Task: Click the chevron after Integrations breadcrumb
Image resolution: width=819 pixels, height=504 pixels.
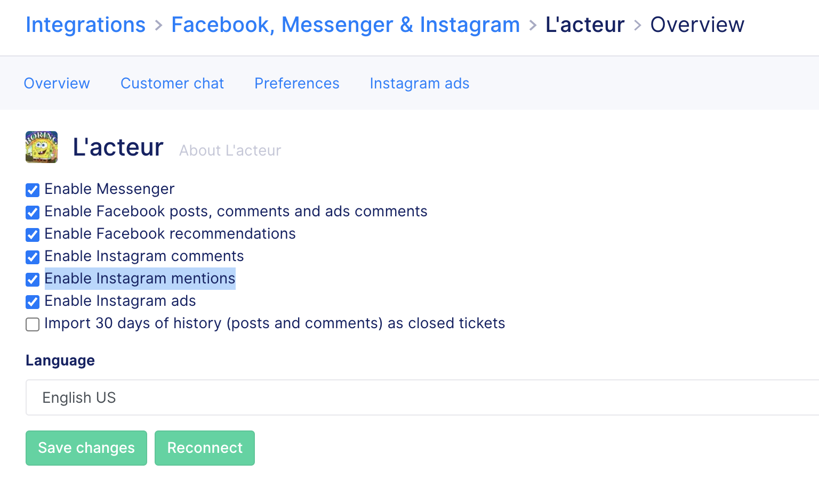Action: [158, 25]
